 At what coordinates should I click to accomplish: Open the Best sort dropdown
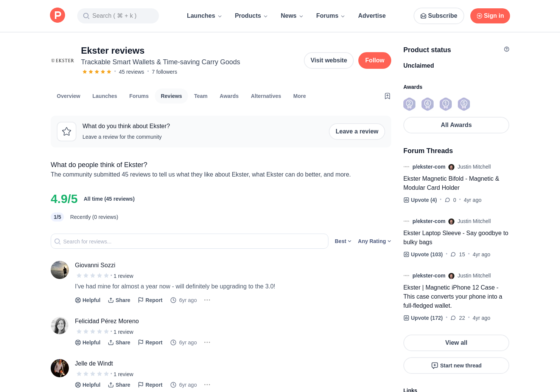[343, 241]
